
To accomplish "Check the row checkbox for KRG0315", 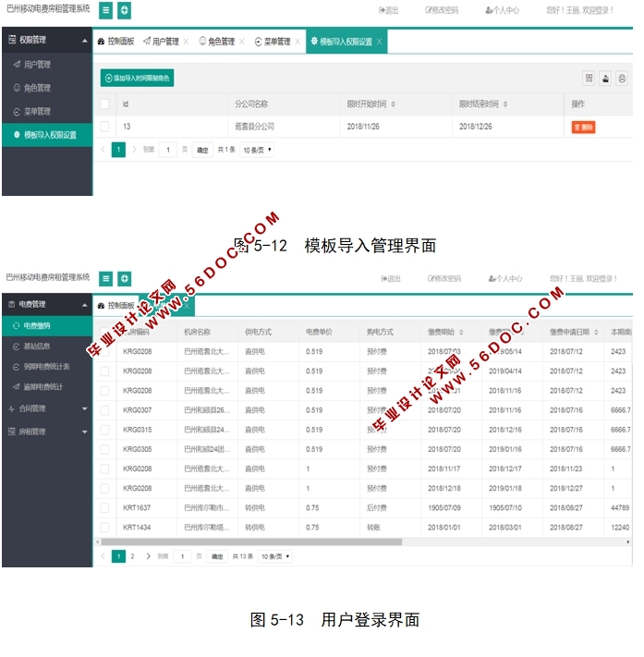I will pyautogui.click(x=104, y=430).
